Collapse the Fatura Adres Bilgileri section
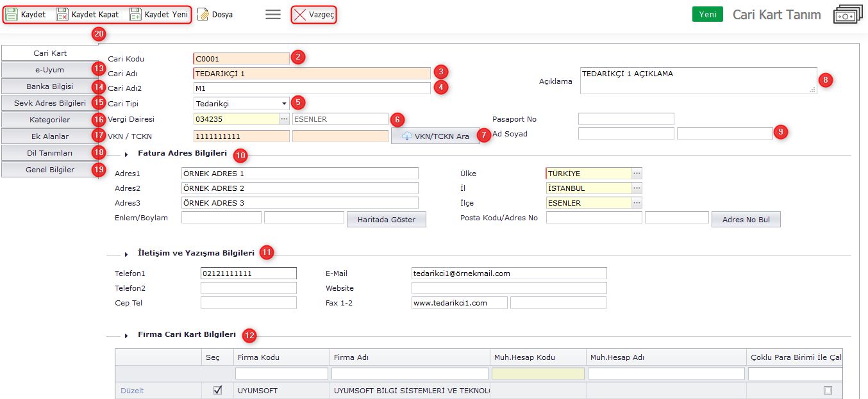The width and height of the screenshot is (868, 399). pyautogui.click(x=126, y=154)
